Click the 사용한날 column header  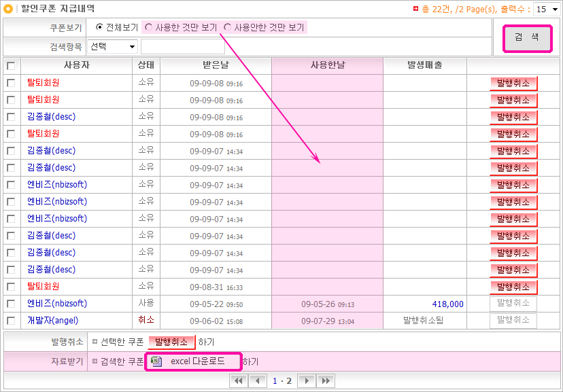point(327,65)
